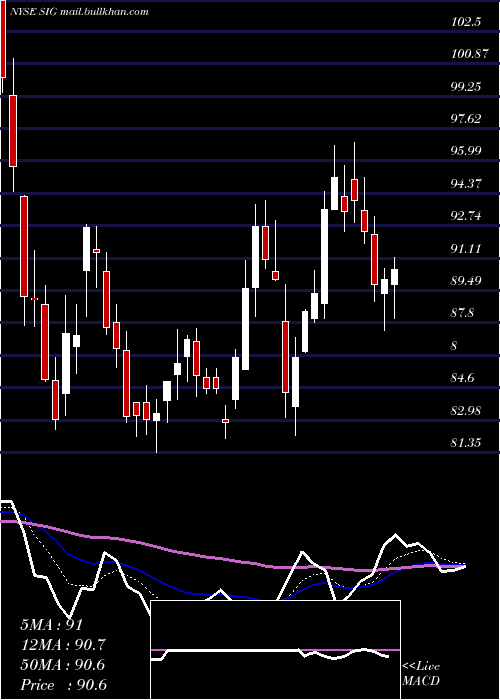Click the 92.74 price axis label
The width and height of the screenshot is (500, 700).
[x=466, y=217]
